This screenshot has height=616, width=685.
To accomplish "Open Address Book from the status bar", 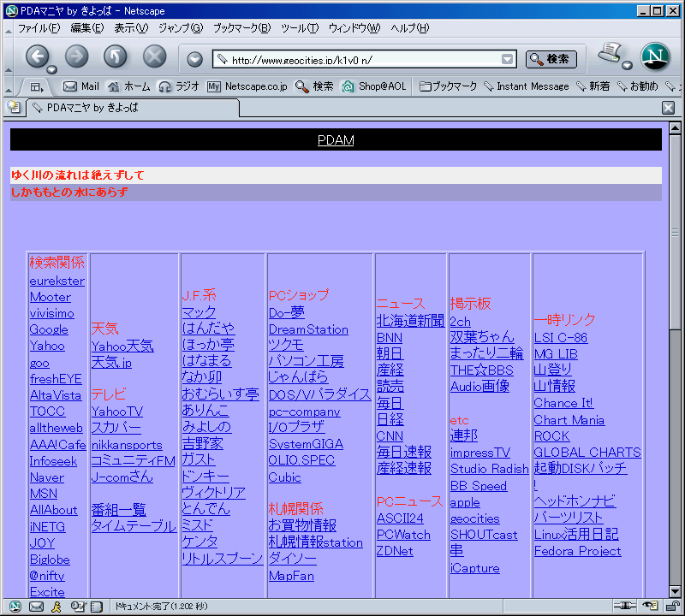I will click(x=97, y=606).
